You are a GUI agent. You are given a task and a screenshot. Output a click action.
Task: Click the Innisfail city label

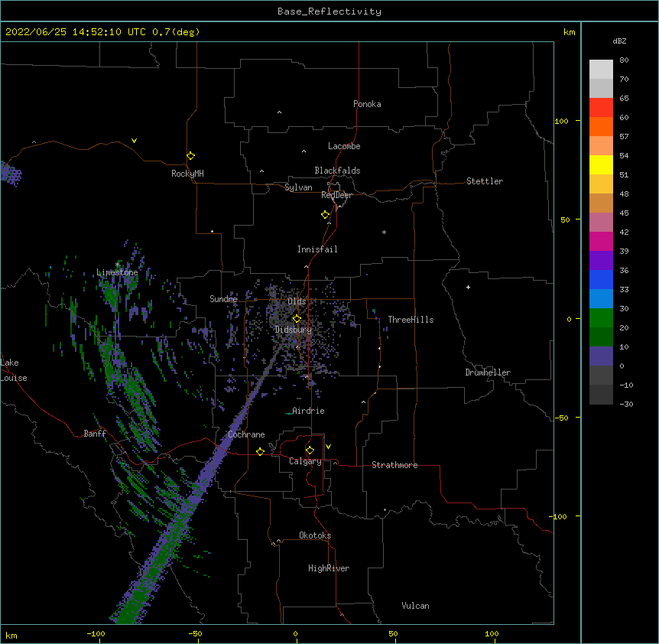coord(317,249)
